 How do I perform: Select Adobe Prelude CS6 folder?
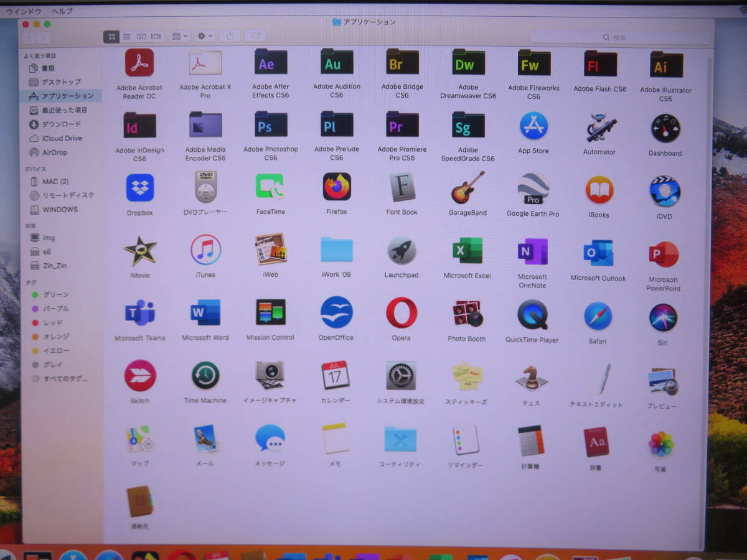tap(337, 124)
